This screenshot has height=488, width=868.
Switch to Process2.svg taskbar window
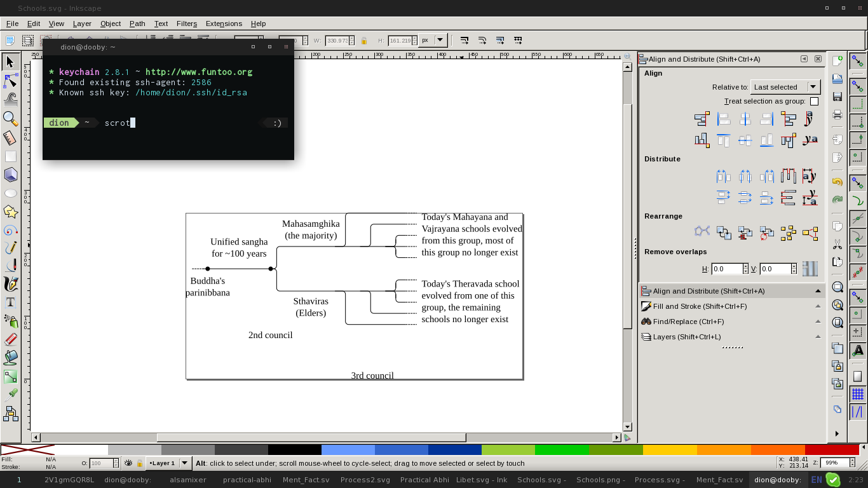coord(365,480)
